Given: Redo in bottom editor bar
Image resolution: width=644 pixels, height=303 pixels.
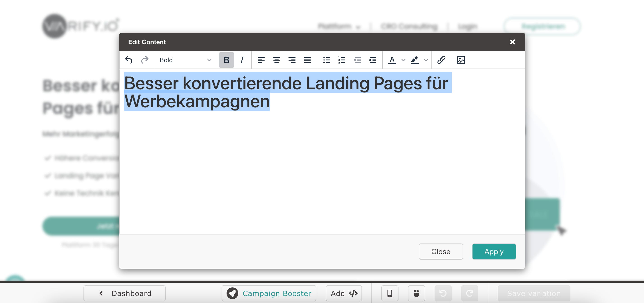Looking at the screenshot, I should 470,293.
